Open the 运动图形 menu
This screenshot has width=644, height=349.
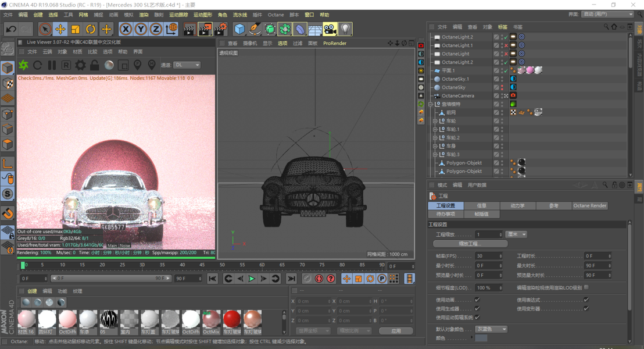[x=203, y=15]
